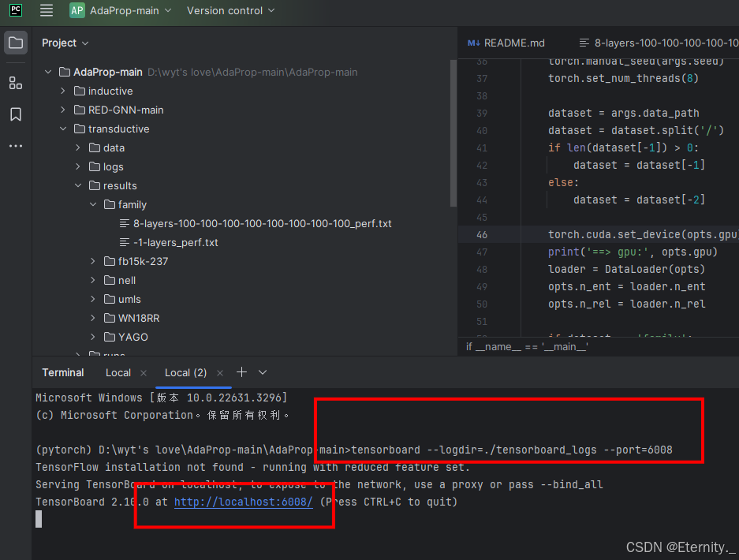Click the project tree vertical scrollbar
The height and width of the screenshot is (560, 739).
[453, 133]
